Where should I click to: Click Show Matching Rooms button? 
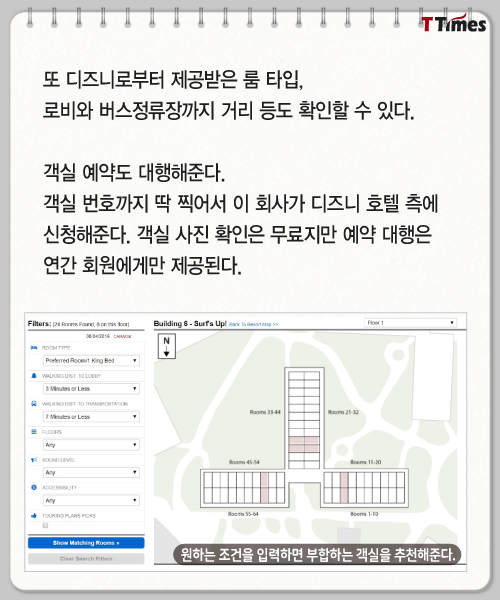pyautogui.click(x=86, y=543)
